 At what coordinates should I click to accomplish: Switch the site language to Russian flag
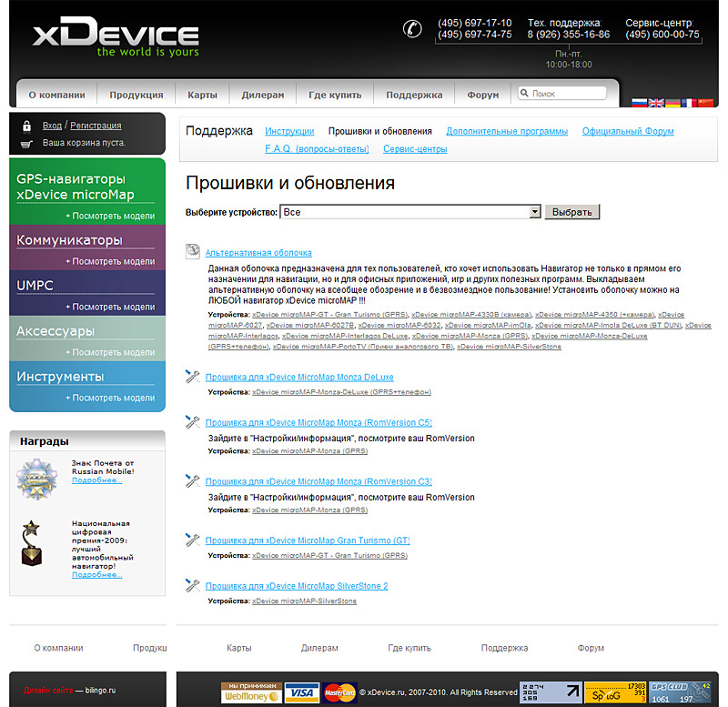click(x=639, y=103)
